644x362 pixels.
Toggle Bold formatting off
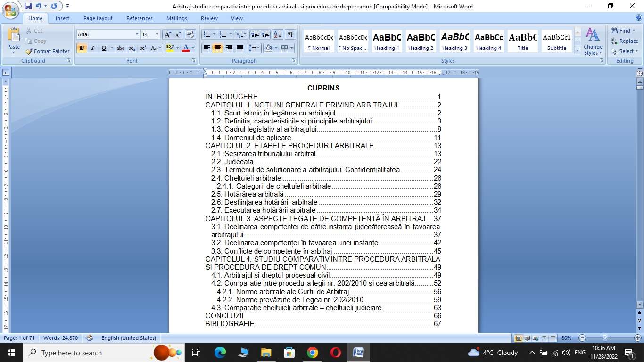82,48
